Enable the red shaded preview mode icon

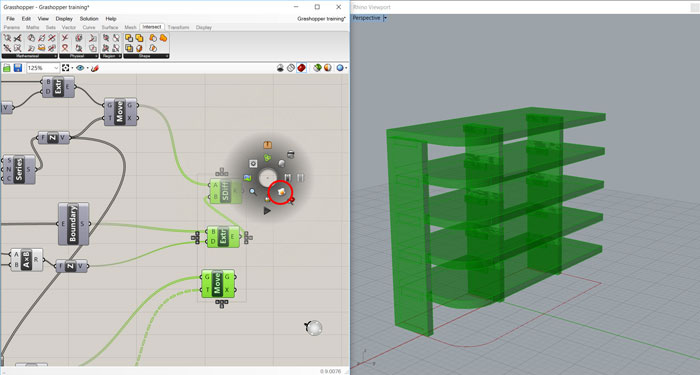301,68
